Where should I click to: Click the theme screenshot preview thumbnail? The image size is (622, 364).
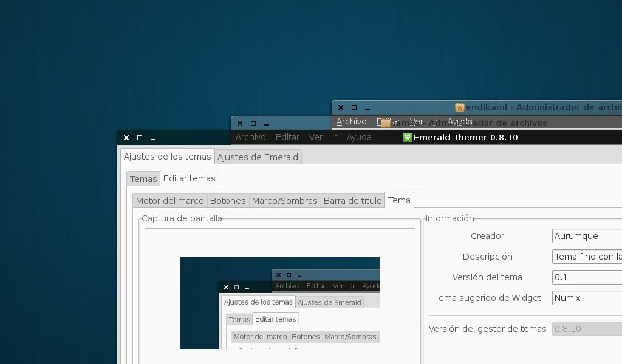pyautogui.click(x=280, y=303)
